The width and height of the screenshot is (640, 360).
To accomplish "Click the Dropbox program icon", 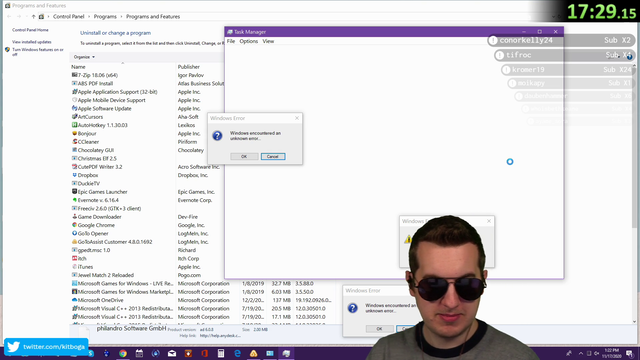I will [74, 175].
